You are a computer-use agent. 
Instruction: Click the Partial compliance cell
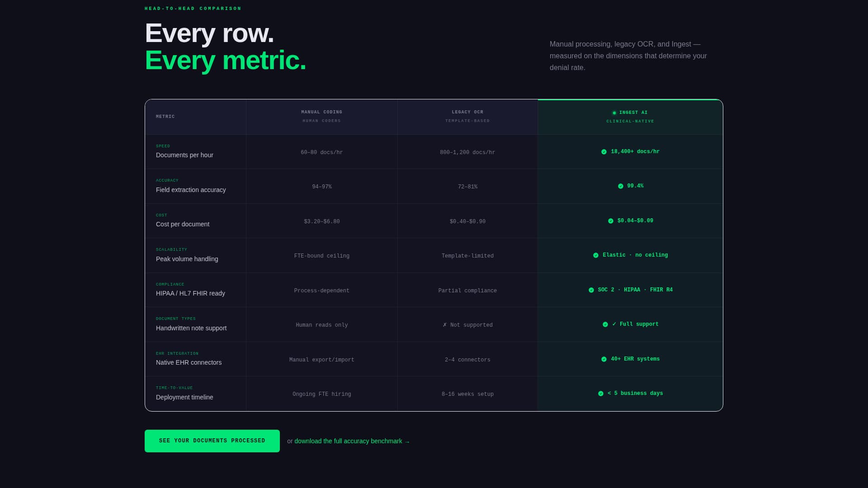[467, 291]
